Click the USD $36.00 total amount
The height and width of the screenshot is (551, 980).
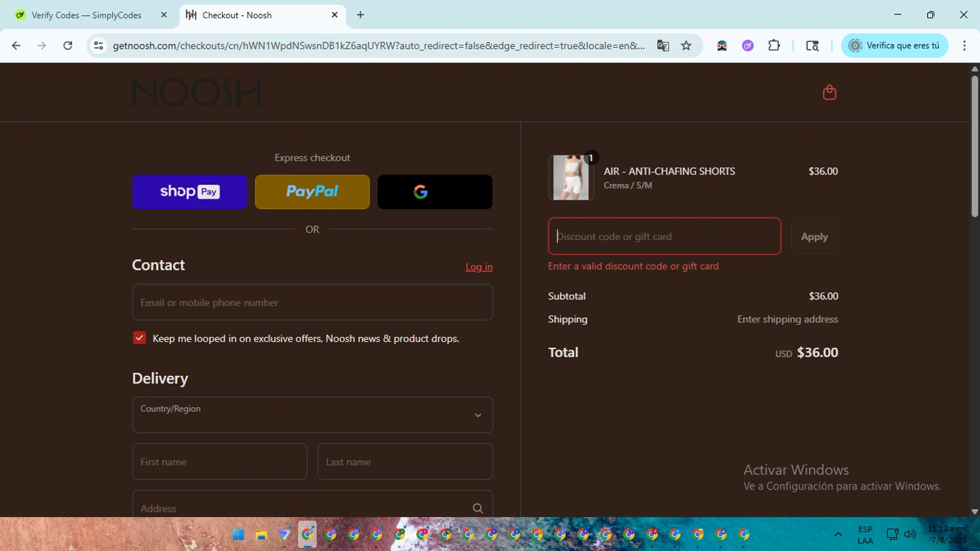coord(806,352)
